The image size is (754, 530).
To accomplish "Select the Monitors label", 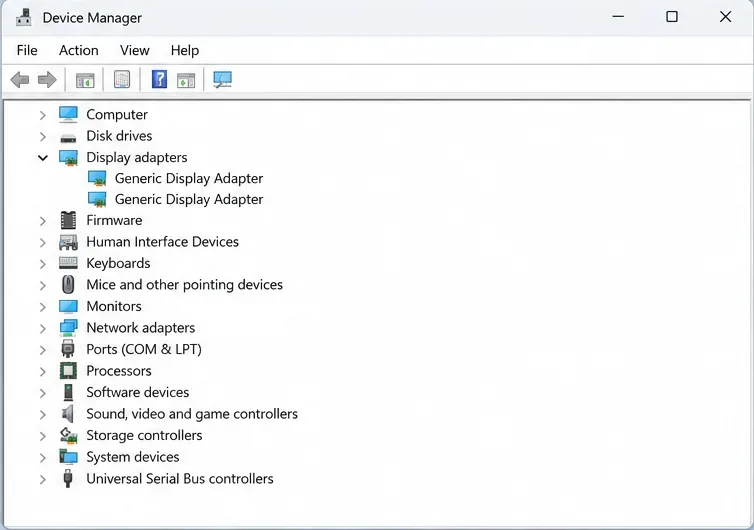I will coord(114,306).
